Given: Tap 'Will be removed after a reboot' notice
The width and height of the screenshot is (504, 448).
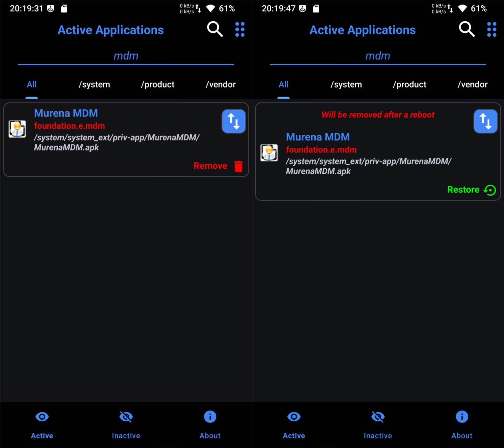Looking at the screenshot, I should (x=378, y=115).
